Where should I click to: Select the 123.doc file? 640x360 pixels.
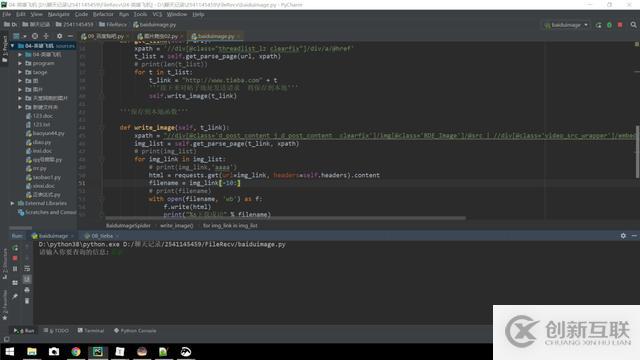[39, 116]
